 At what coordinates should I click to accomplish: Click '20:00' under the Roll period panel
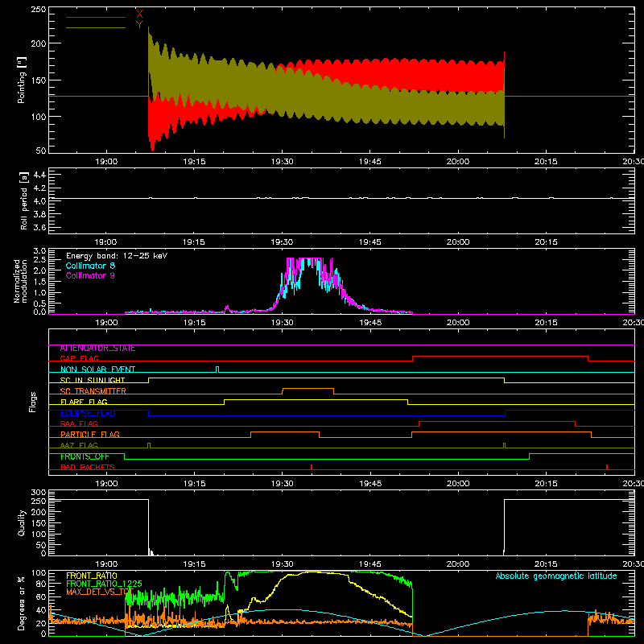[x=458, y=242]
